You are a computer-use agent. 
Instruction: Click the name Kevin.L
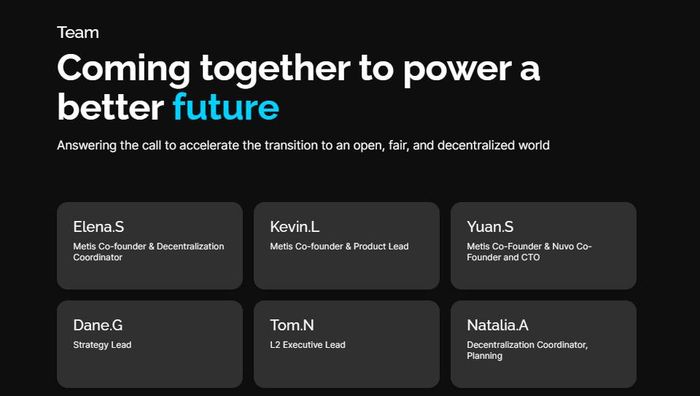[295, 227]
